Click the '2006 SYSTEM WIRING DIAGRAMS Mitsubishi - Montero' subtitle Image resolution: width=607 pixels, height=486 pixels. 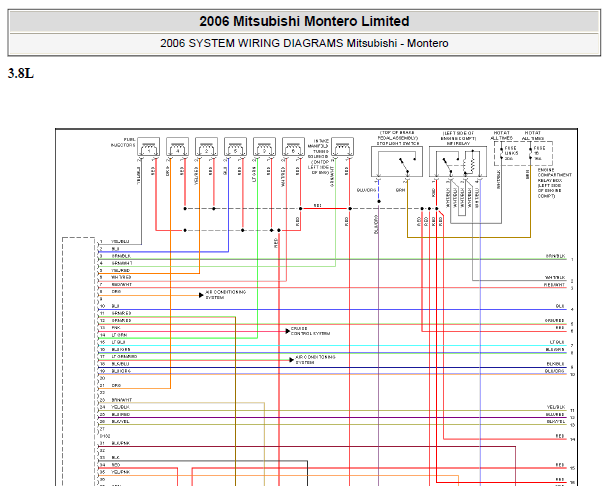[304, 43]
